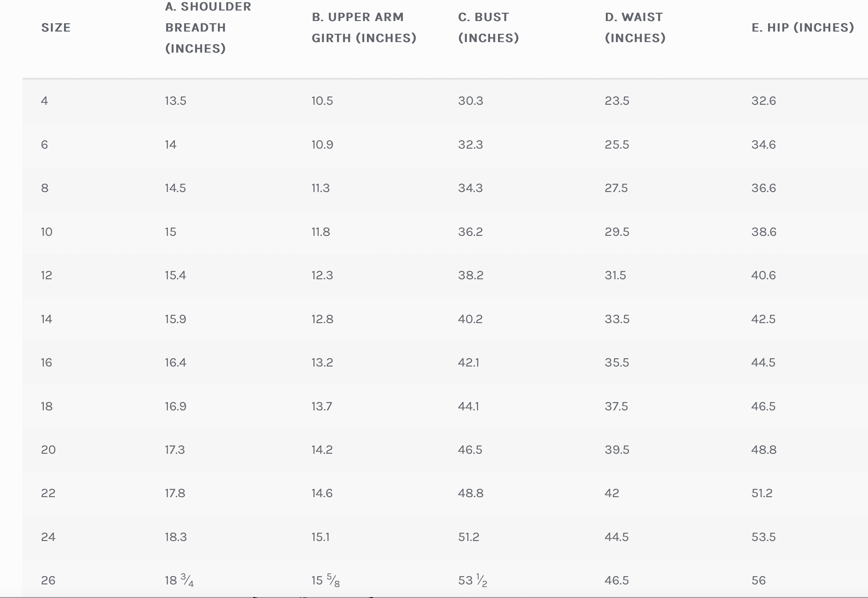Click hip value 48.8 for size 20

[x=764, y=450]
